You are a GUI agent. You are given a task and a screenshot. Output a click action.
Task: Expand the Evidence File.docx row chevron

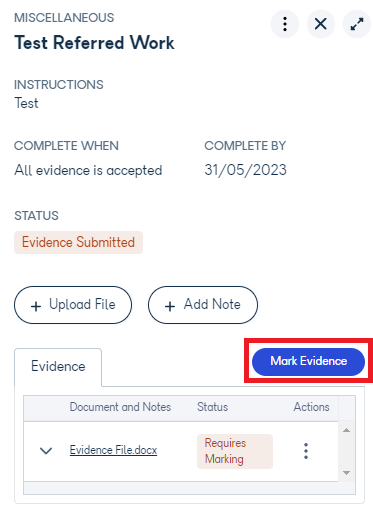(x=46, y=451)
